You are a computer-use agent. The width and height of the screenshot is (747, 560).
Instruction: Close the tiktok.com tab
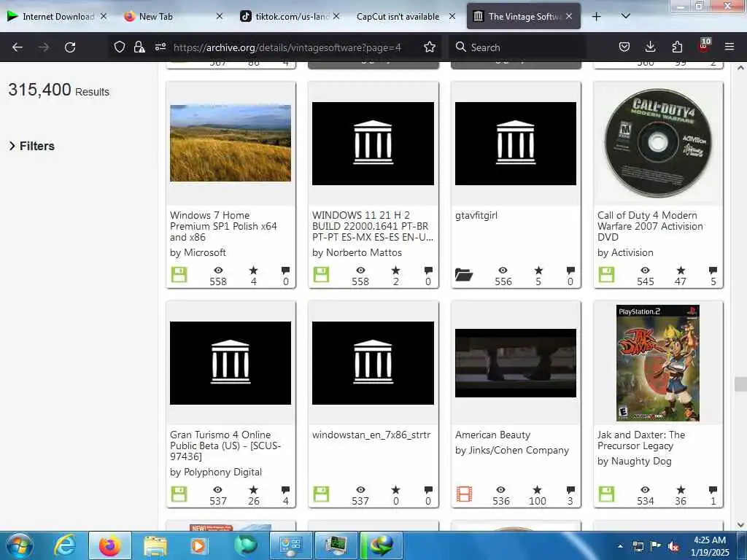coord(336,17)
